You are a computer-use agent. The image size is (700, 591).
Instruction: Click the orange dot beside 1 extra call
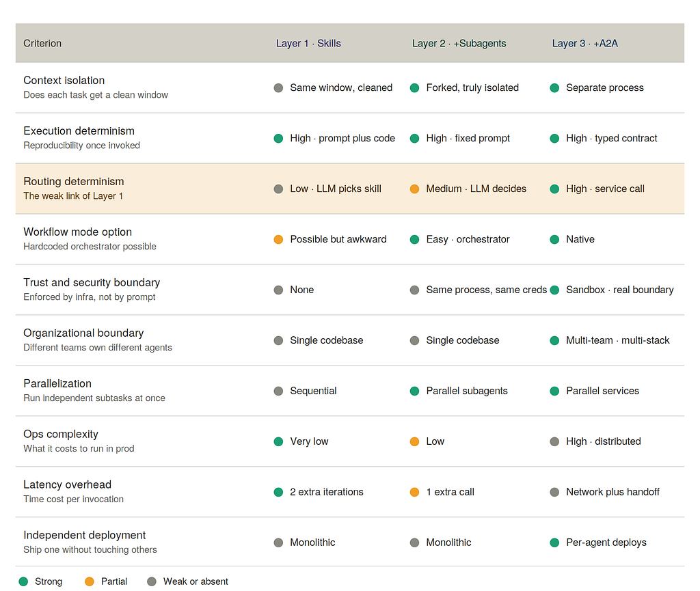click(415, 492)
